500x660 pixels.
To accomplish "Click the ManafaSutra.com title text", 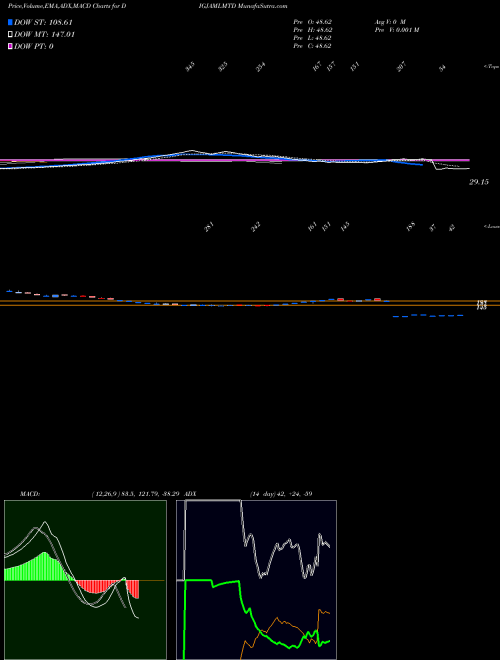I will [x=263, y=6].
